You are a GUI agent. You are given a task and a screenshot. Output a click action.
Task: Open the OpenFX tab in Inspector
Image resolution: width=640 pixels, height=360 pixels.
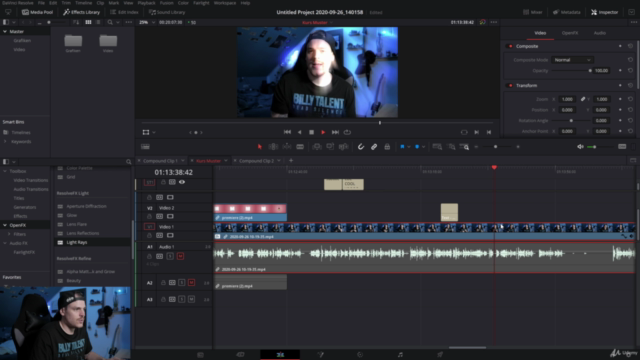coord(570,33)
